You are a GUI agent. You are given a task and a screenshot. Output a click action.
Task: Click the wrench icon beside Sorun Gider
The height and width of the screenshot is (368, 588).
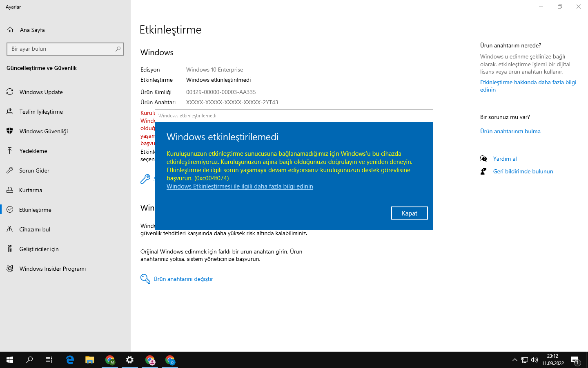10,171
